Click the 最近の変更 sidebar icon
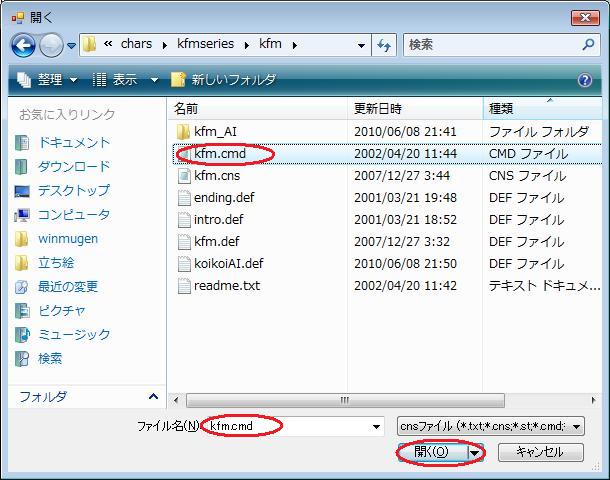The image size is (610, 480). click(x=22, y=287)
